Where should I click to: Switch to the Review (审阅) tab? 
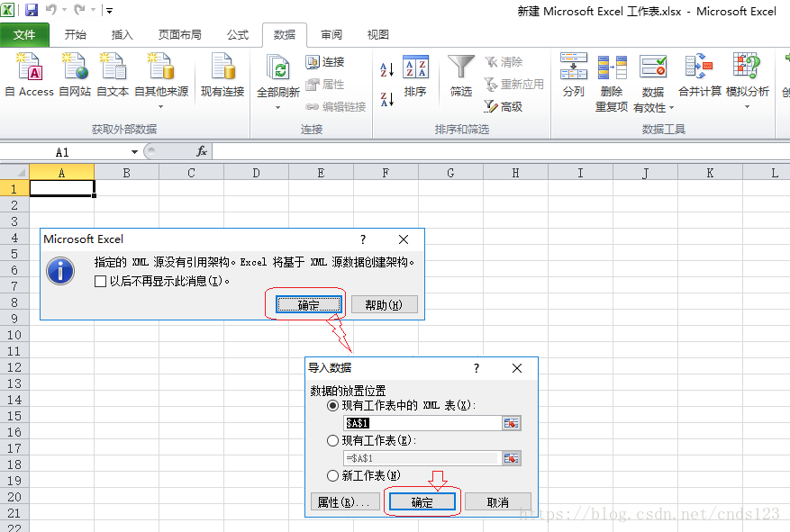[331, 35]
